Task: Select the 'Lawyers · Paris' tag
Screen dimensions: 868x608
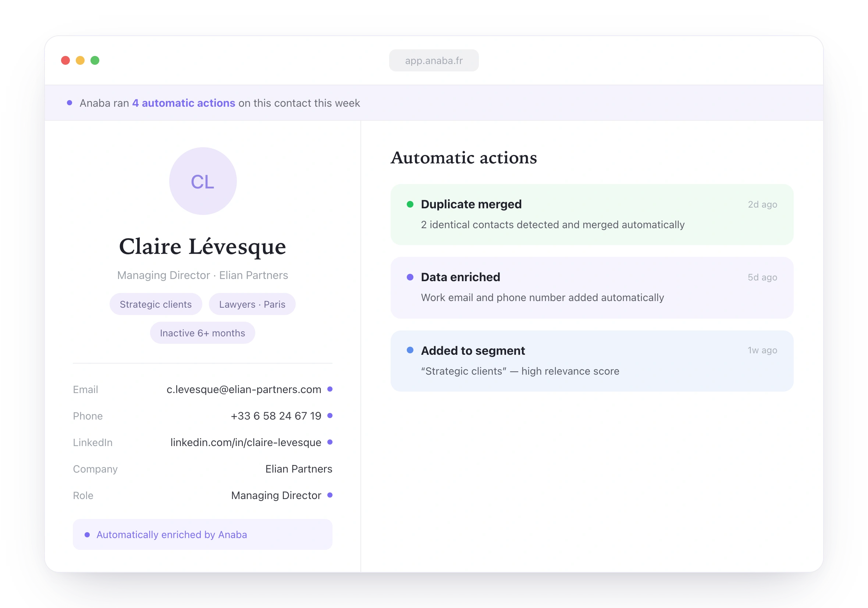Action: [x=252, y=304]
